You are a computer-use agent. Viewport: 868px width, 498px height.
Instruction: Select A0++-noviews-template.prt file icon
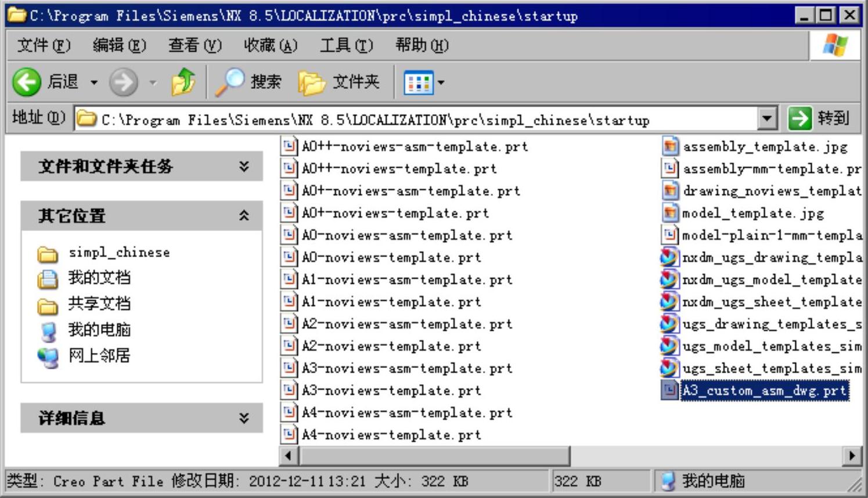tap(289, 168)
